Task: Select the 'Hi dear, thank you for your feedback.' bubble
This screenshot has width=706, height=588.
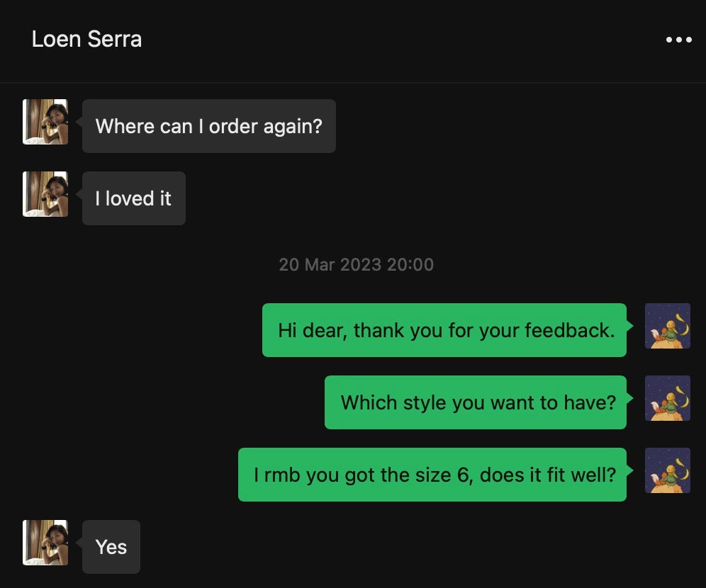Action: pyautogui.click(x=444, y=330)
